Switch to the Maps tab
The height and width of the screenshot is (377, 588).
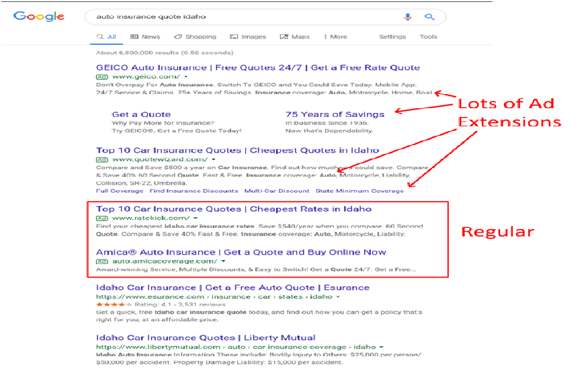(x=295, y=37)
